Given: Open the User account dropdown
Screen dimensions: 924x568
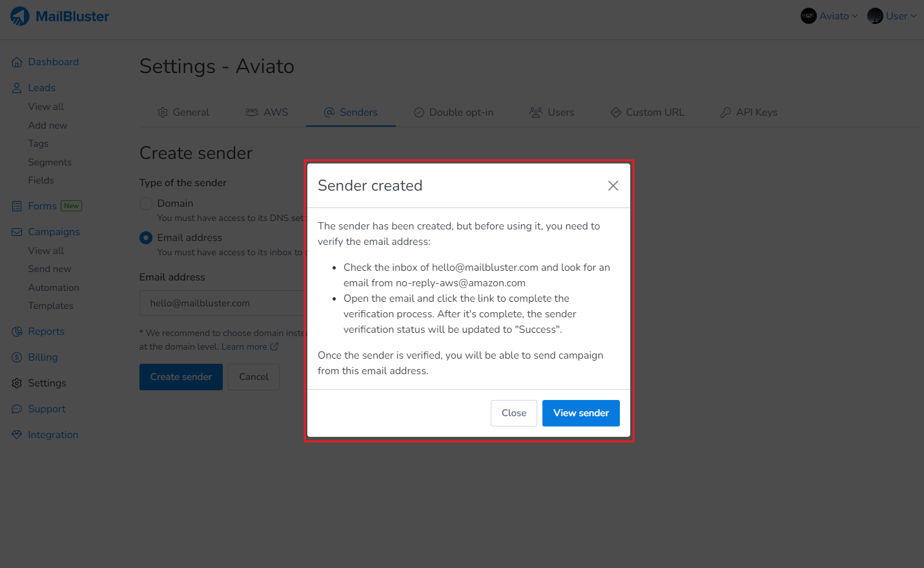Looking at the screenshot, I should pyautogui.click(x=892, y=16).
